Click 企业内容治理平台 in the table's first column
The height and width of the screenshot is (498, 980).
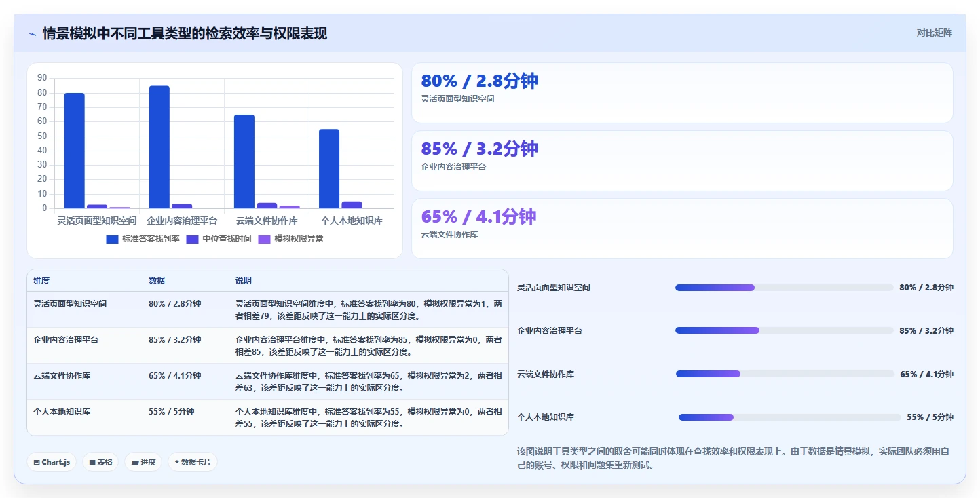(x=66, y=340)
